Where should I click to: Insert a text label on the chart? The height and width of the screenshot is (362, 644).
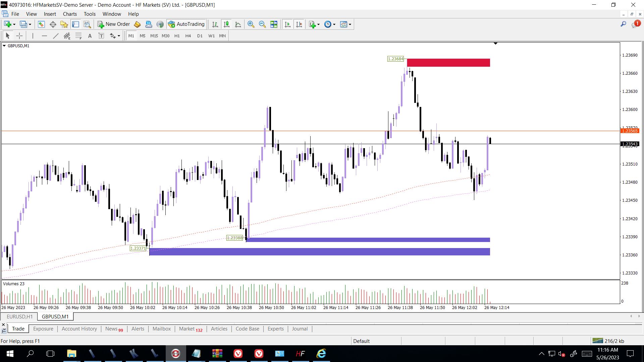[x=101, y=36]
